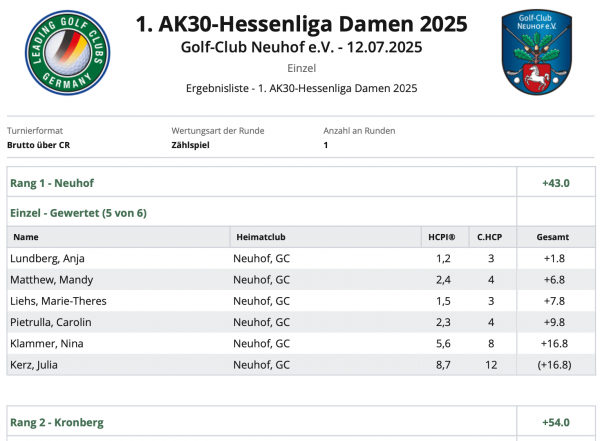Select player Lundberg, Anja
Screen dimensions: 600x441
[x=47, y=258]
